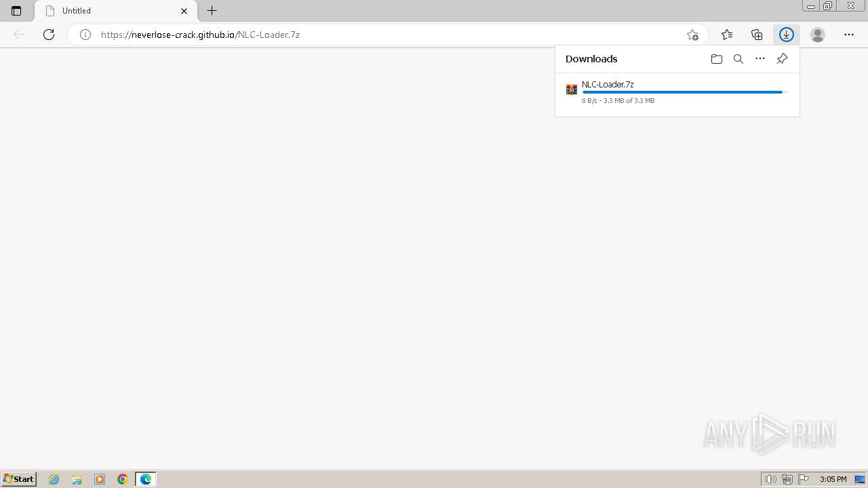
Task: Open Edge Settings and more menu
Action: tap(849, 35)
